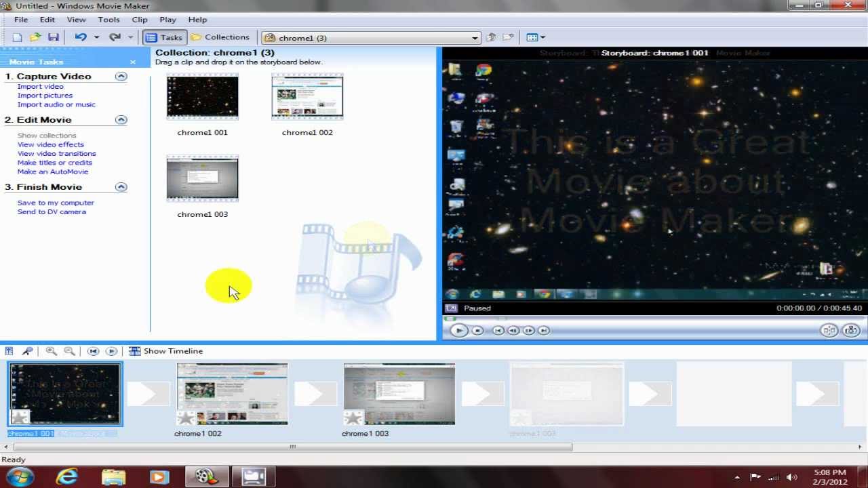Collapse the Capture Video section
The height and width of the screenshot is (488, 868).
point(121,77)
